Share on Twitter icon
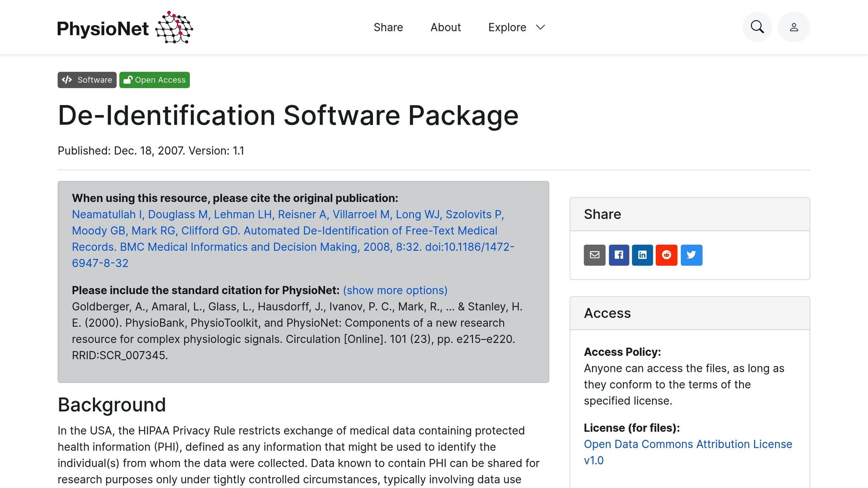868x488 pixels. pos(691,255)
